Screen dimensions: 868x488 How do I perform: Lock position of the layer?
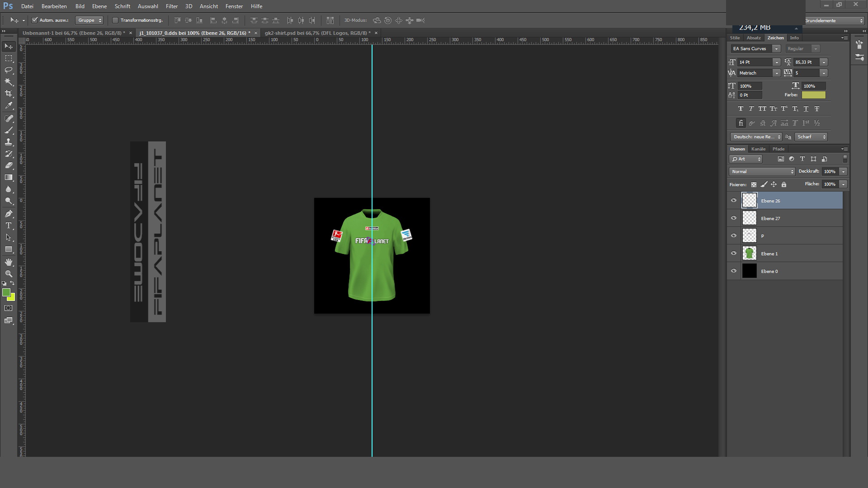click(x=774, y=184)
